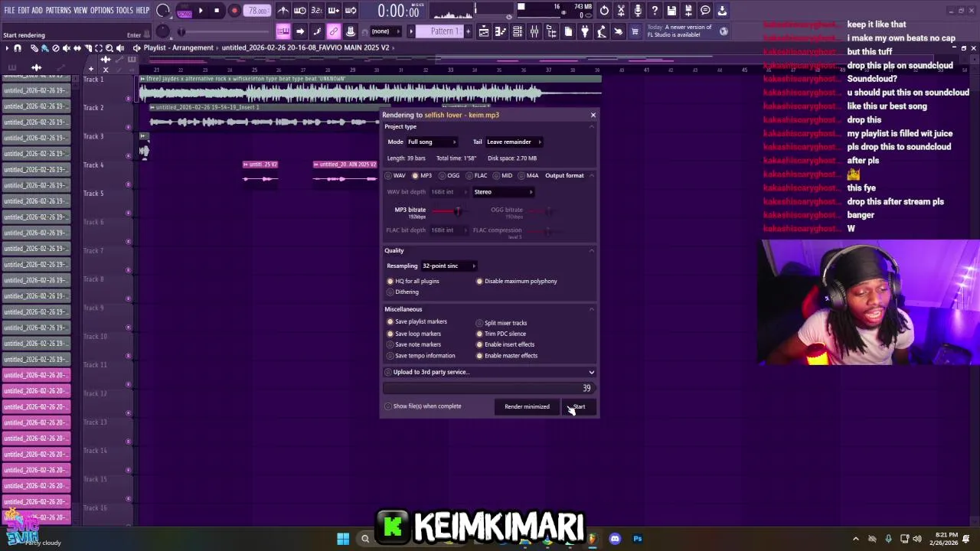This screenshot has height=551, width=980.
Task: Open the channel rack toolbar icon
Action: (x=518, y=31)
